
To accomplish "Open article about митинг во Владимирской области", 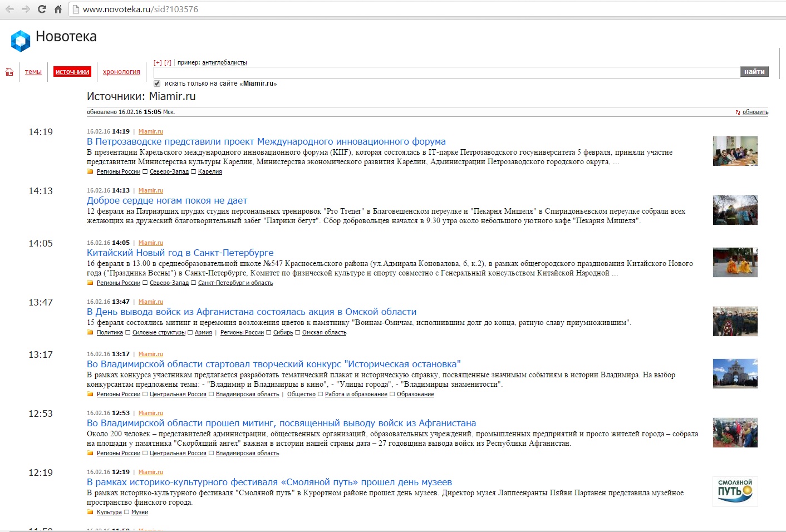I will coord(282,423).
